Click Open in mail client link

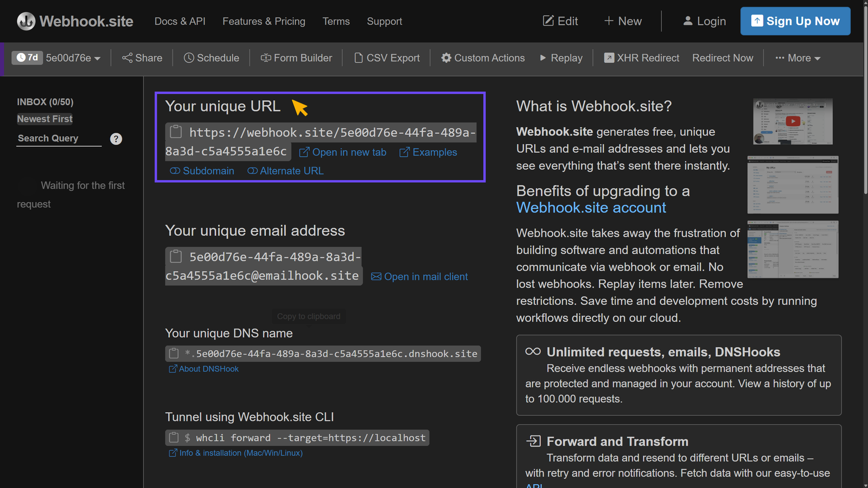419,277
